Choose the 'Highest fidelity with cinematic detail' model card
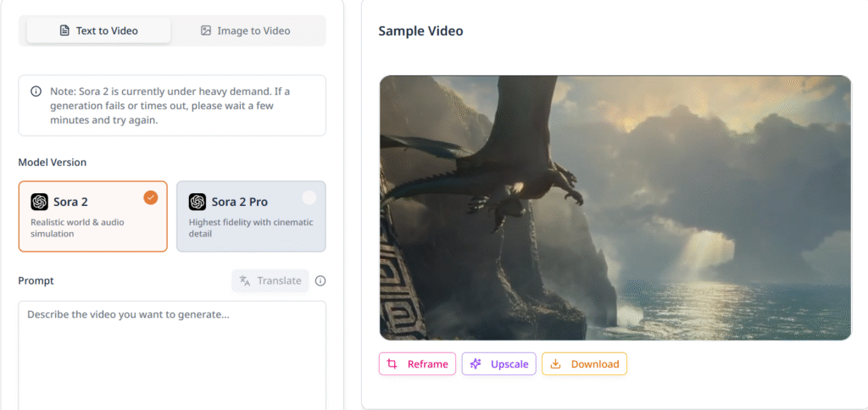 251,217
